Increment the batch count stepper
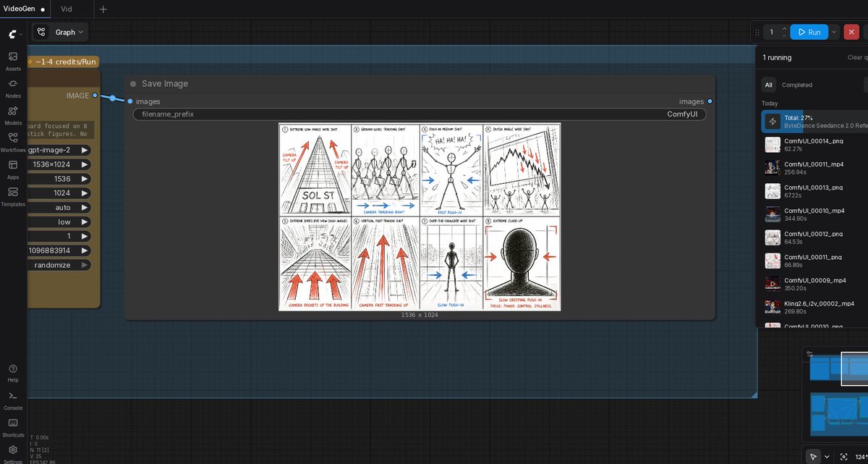The image size is (868, 464). 785,29
